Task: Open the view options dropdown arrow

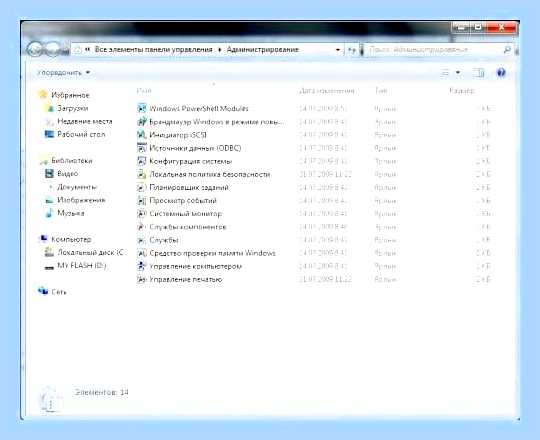Action: (x=458, y=73)
